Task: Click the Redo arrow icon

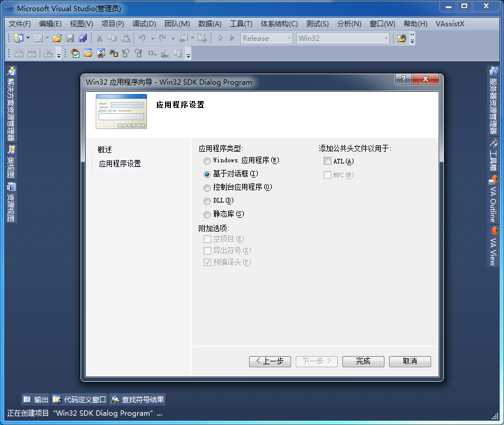Action: point(163,39)
